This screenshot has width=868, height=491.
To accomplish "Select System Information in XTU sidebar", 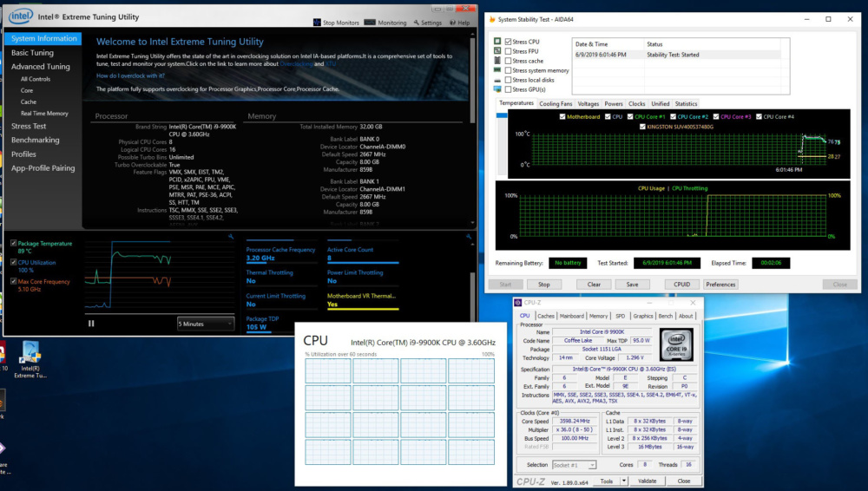I will tap(43, 39).
